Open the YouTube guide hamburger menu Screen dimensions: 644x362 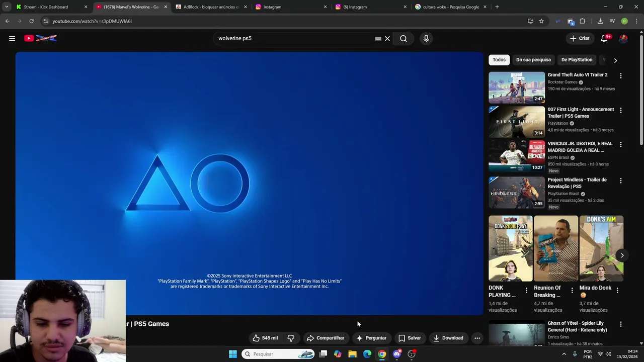[x=12, y=38]
